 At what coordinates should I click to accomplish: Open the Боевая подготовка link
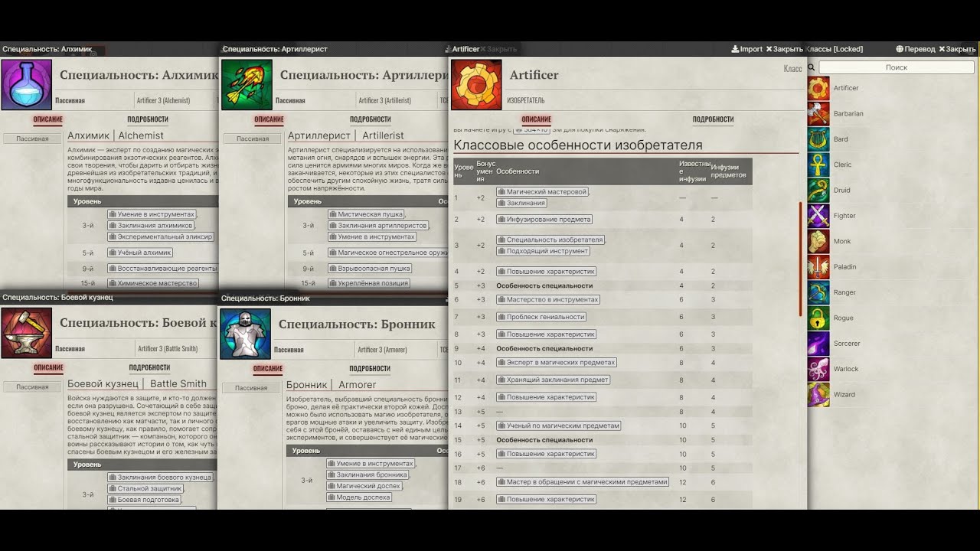[x=144, y=500]
